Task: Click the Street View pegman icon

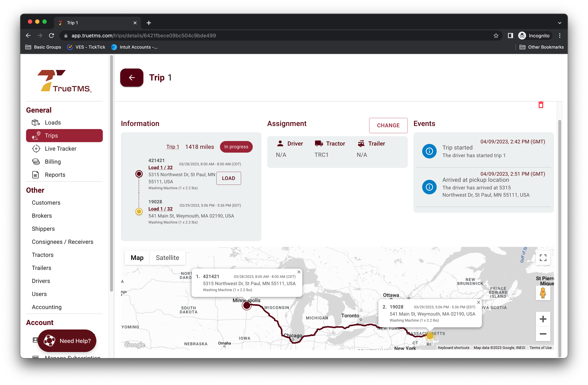Action: point(543,293)
